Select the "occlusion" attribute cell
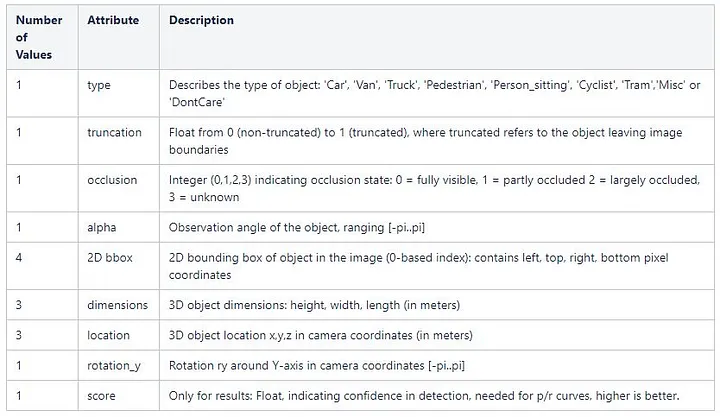This screenshot has height=417, width=720. (113, 180)
